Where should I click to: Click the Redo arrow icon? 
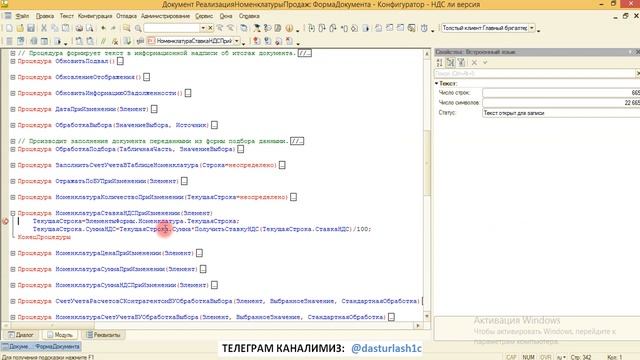(x=113, y=28)
